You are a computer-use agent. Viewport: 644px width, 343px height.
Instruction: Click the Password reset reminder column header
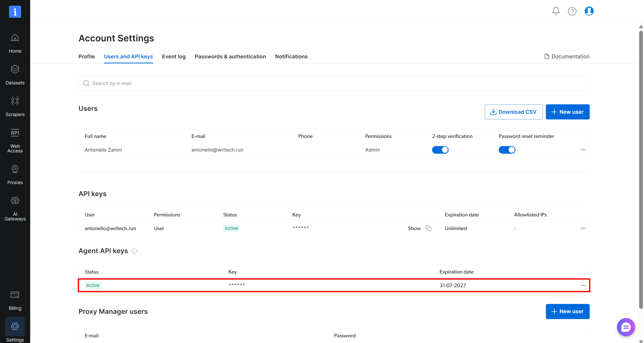point(526,136)
